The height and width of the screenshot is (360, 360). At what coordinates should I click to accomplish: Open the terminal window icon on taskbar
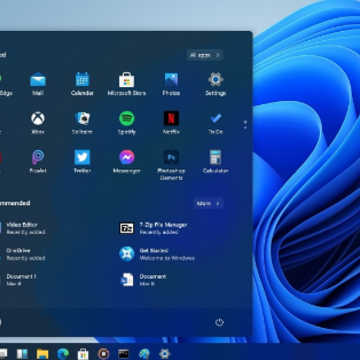pyautogui.click(x=124, y=353)
